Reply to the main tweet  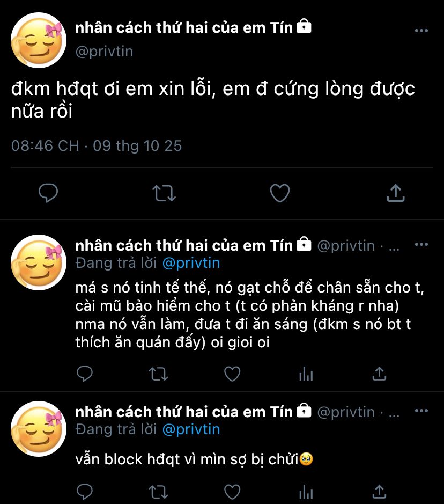pos(48,193)
